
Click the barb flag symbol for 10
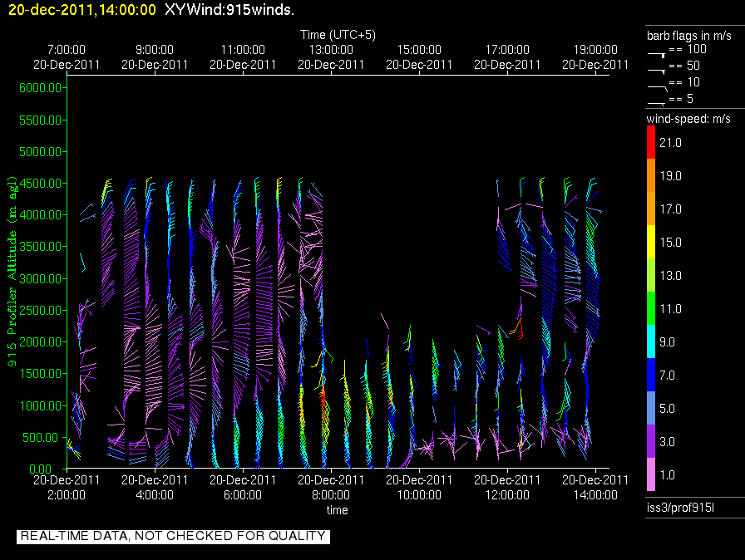(x=658, y=87)
